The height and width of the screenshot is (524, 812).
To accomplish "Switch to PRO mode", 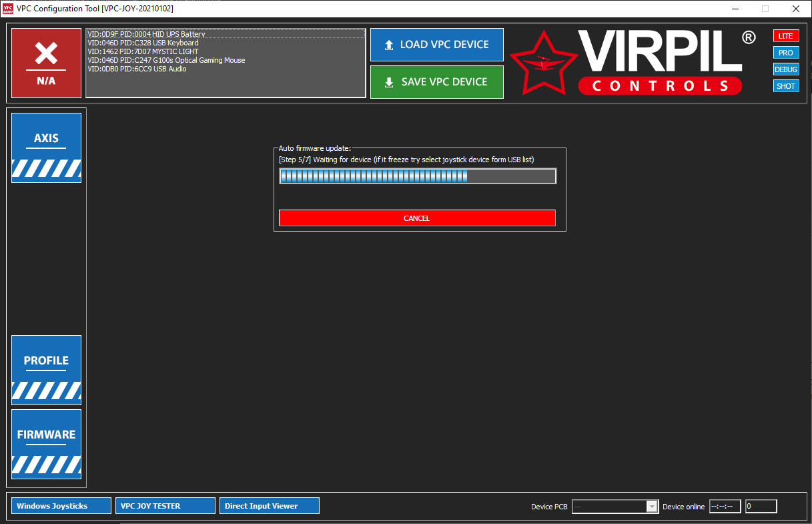I will pyautogui.click(x=786, y=53).
